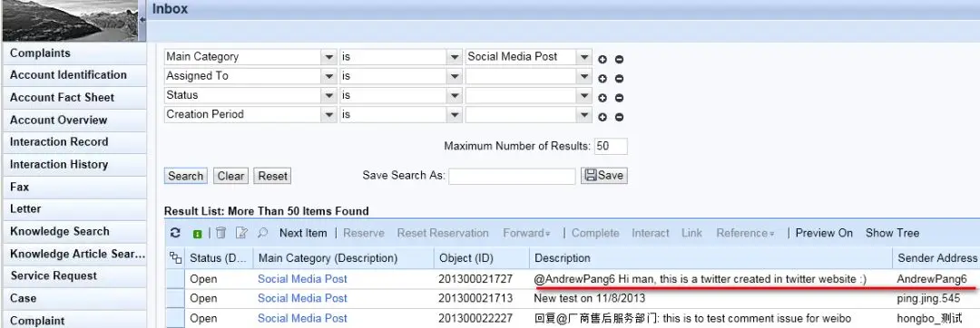Collapse the navigation sidebar arrow
980x328 pixels.
click(142, 20)
